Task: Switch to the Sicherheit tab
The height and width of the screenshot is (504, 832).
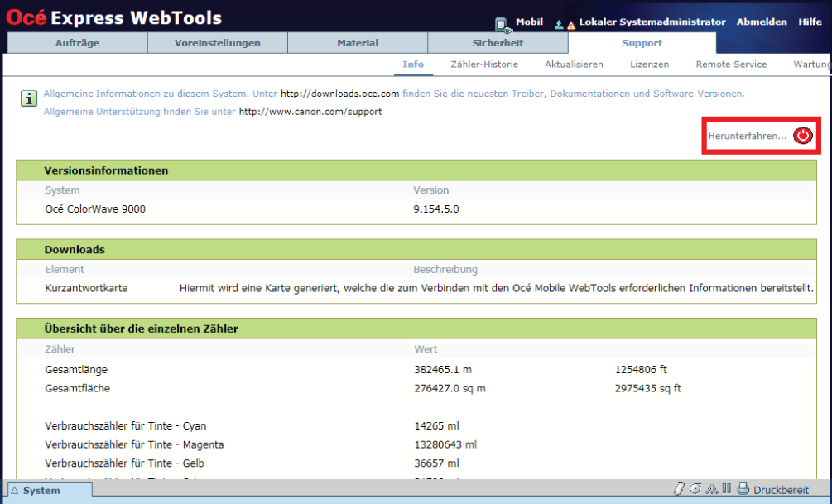Action: click(x=498, y=43)
